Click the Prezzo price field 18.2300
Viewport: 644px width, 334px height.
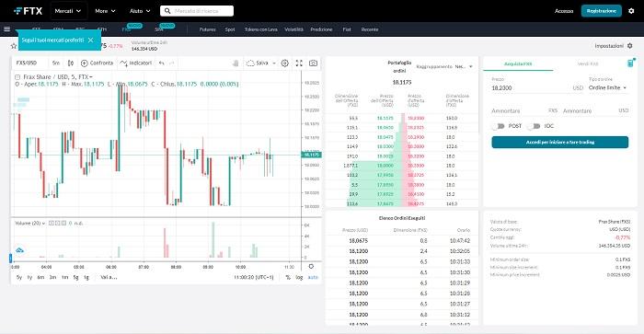coord(530,88)
